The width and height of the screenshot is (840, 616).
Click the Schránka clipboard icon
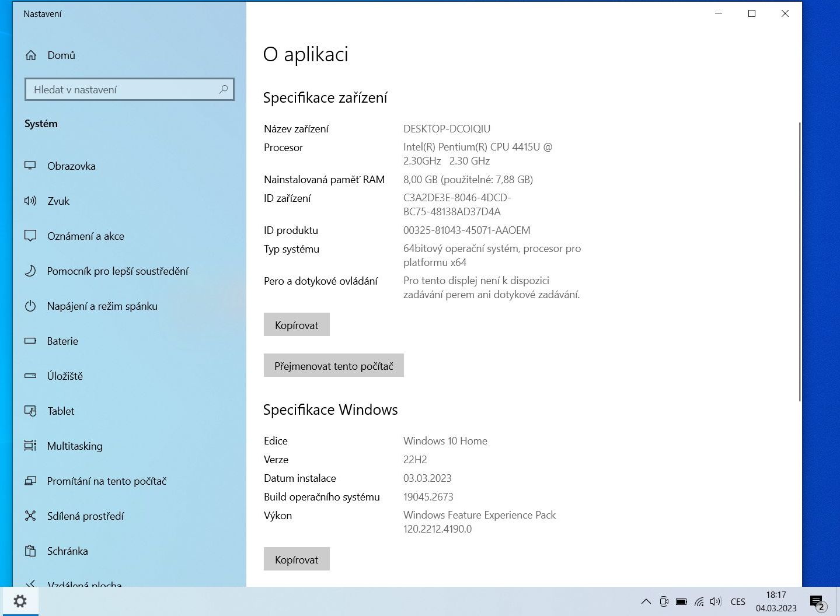pos(30,551)
